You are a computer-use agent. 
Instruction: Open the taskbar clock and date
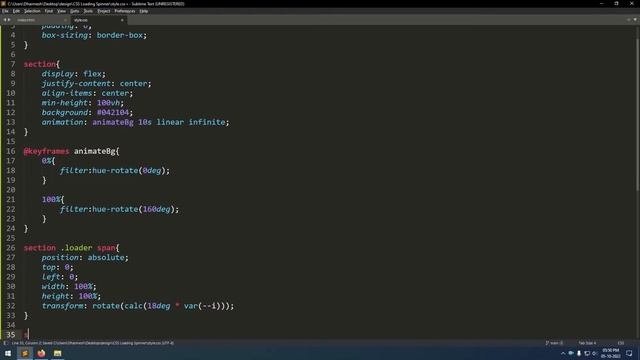pos(610,353)
